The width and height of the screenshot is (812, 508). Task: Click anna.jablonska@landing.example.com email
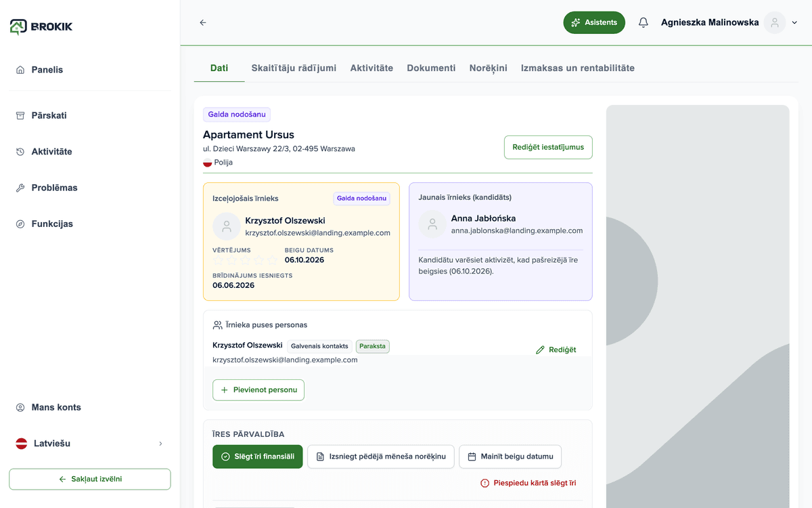[x=517, y=230]
